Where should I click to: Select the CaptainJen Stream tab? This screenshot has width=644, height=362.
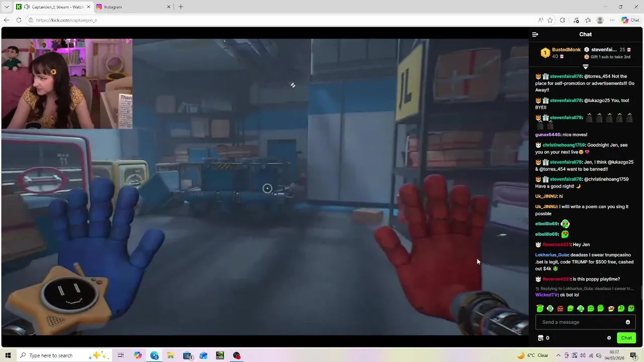click(53, 7)
